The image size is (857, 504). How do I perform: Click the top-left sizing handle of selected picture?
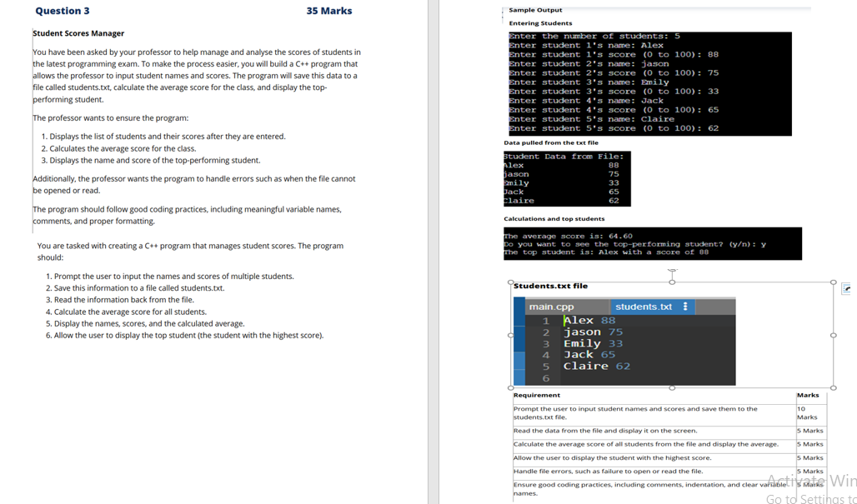(x=511, y=282)
